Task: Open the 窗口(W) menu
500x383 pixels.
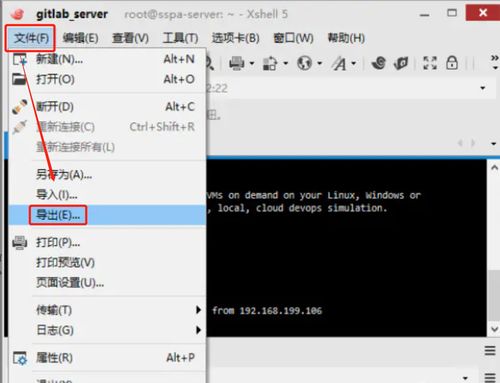Action: point(293,38)
